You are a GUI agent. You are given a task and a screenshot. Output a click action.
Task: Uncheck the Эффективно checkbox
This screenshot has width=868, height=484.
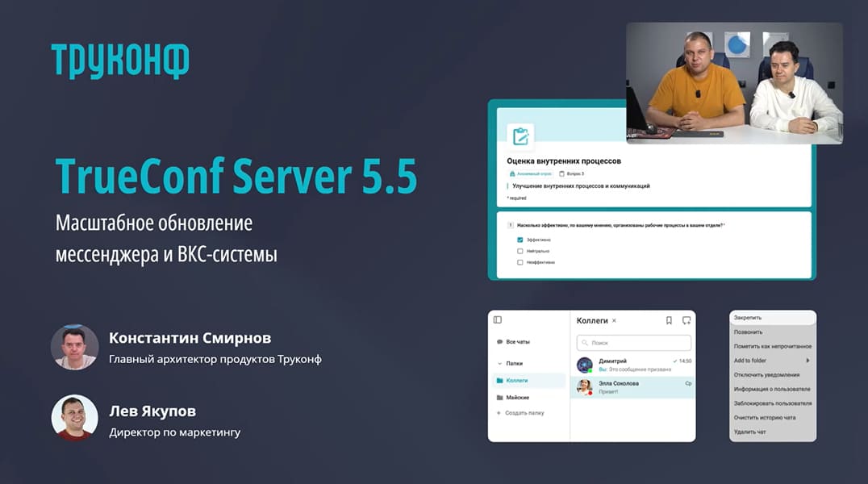coord(520,240)
